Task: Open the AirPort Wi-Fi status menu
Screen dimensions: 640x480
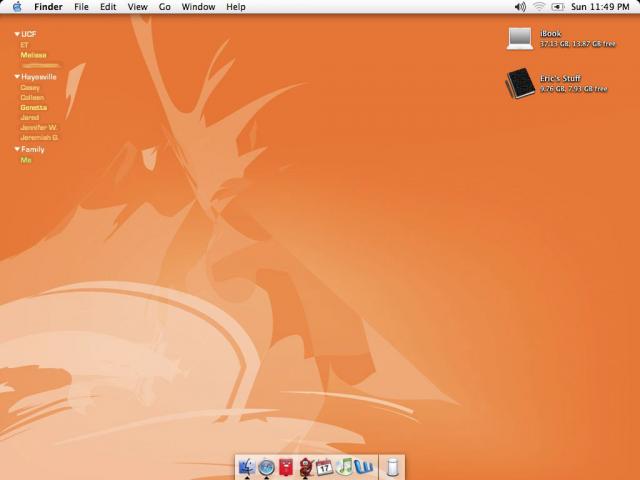Action: coord(539,7)
